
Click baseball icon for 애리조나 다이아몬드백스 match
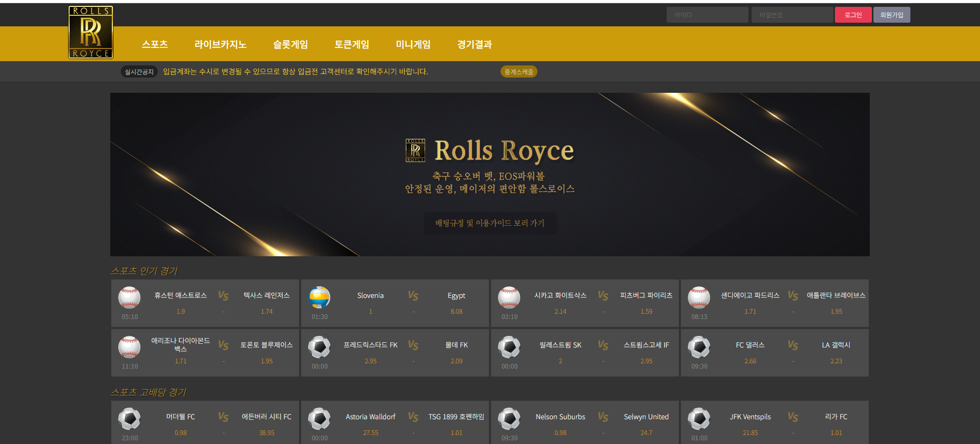pos(129,348)
